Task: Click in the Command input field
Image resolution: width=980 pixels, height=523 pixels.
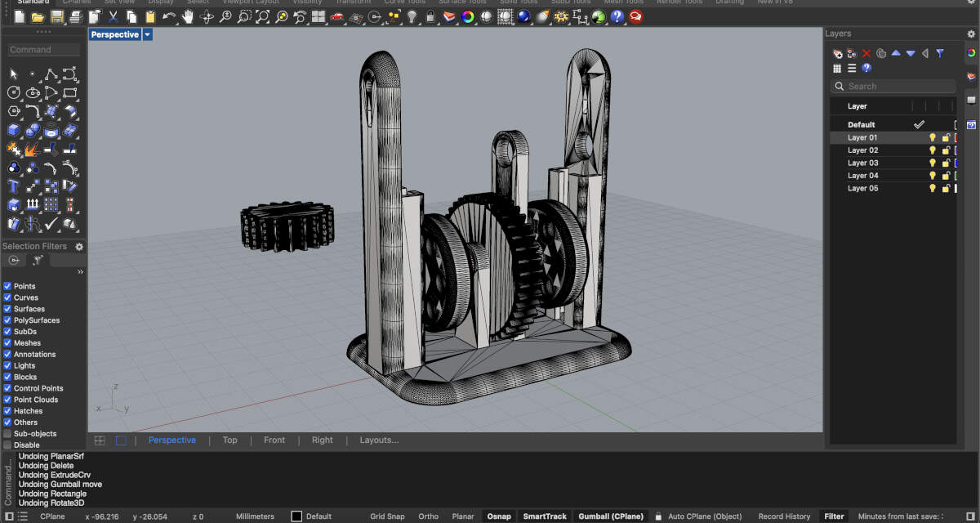Action: pyautogui.click(x=44, y=50)
